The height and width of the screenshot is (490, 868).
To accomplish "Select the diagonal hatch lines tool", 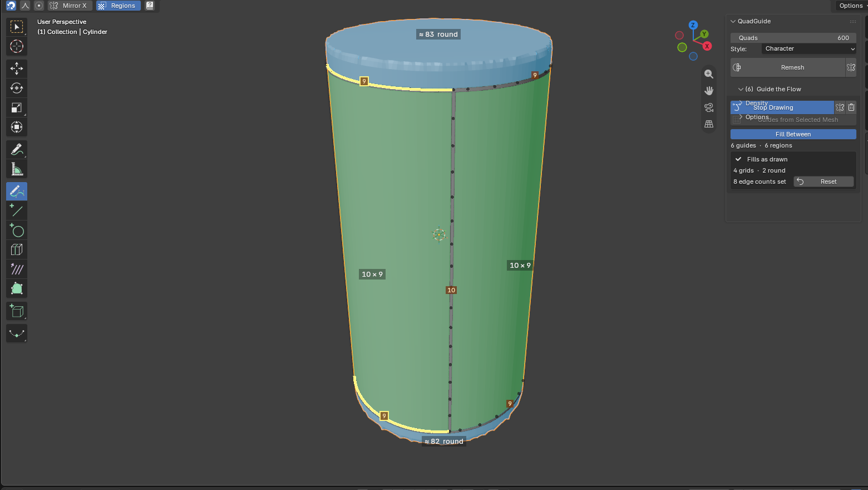I will (17, 269).
